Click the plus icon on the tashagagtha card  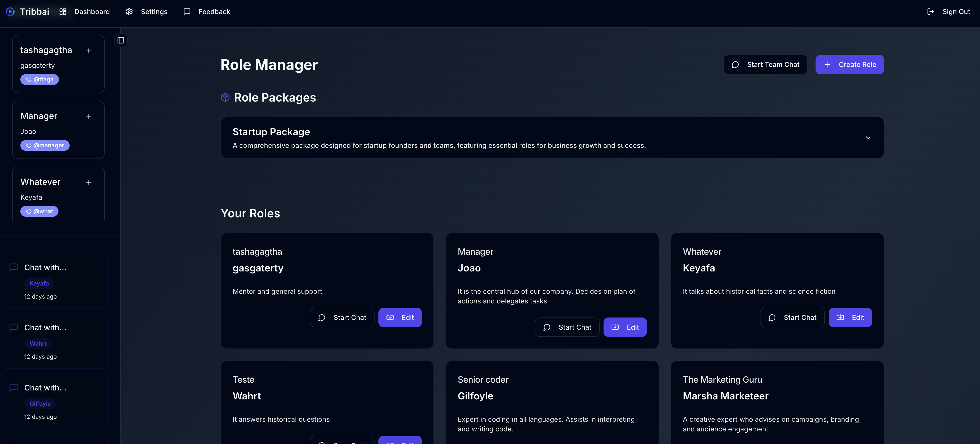pyautogui.click(x=89, y=51)
